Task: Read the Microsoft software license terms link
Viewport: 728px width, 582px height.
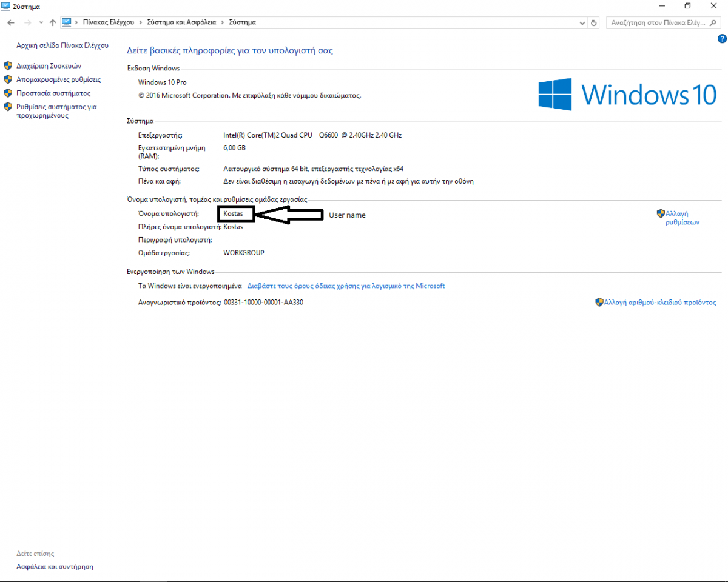Action: (346, 286)
